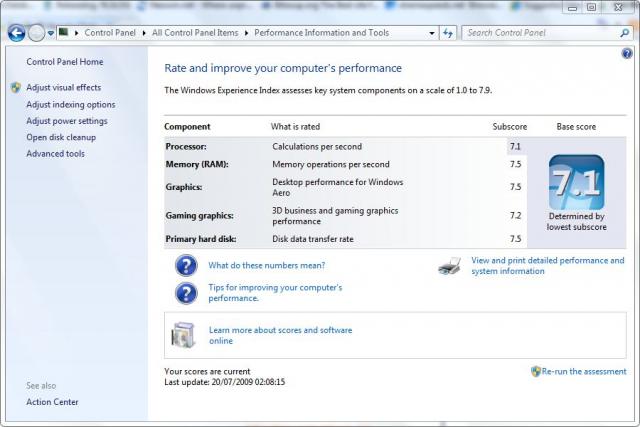
Task: Open Adjust visual effects
Action: [x=63, y=87]
